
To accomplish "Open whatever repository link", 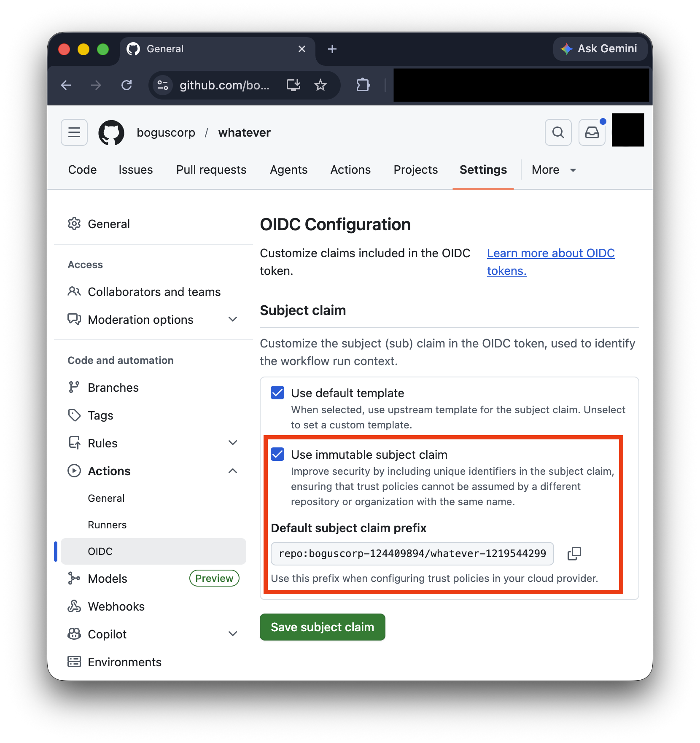I will pos(245,132).
